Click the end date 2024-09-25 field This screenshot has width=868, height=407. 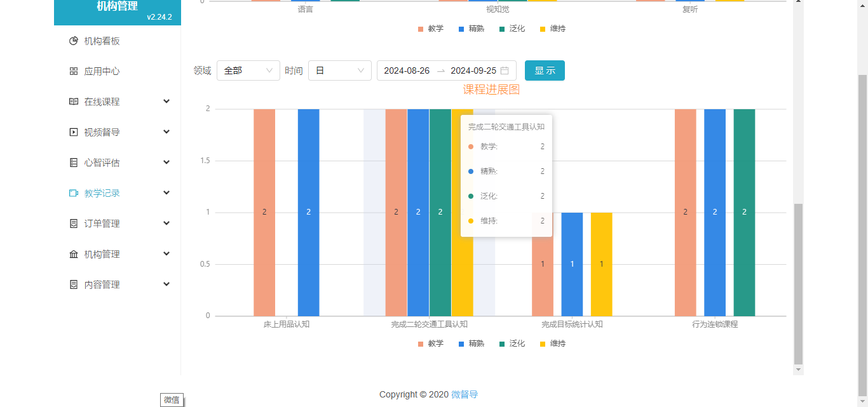pyautogui.click(x=473, y=70)
